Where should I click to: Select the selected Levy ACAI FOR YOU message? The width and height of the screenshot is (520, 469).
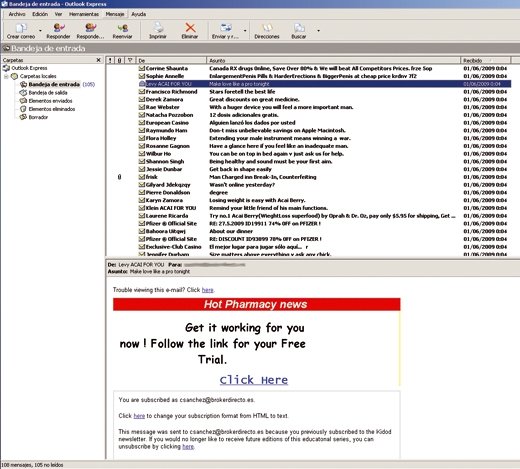coord(308,84)
